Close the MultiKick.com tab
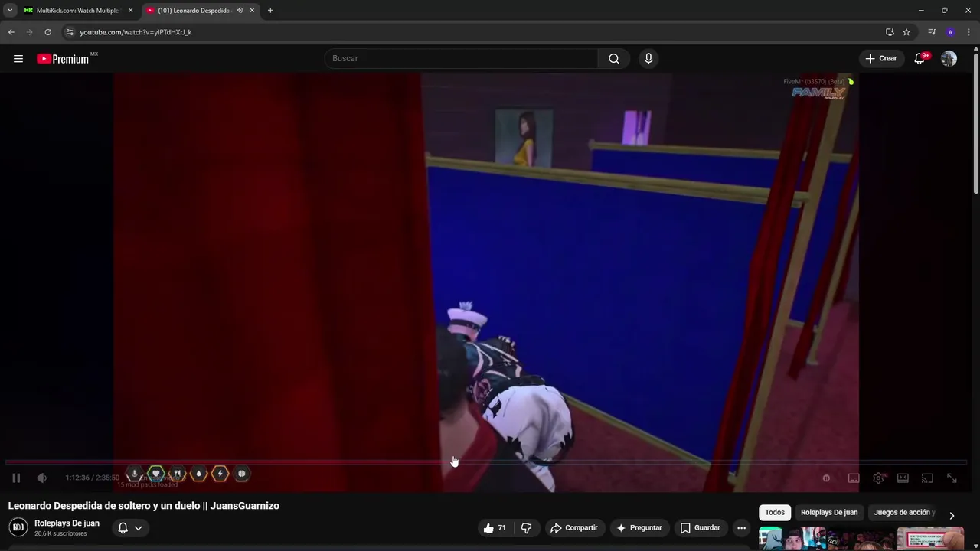980x551 pixels. click(130, 11)
